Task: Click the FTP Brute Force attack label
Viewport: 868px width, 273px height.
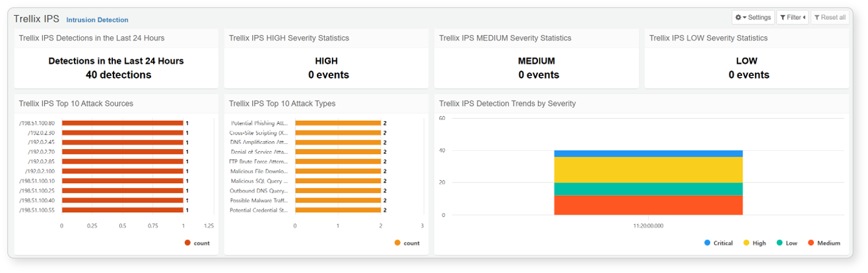Action: (x=259, y=162)
